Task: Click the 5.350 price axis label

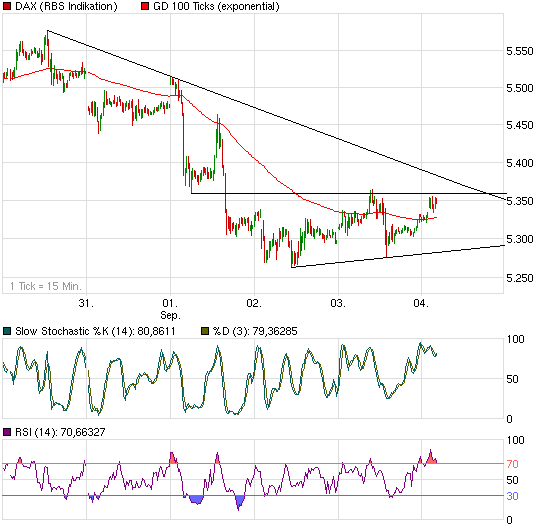Action: [520, 201]
